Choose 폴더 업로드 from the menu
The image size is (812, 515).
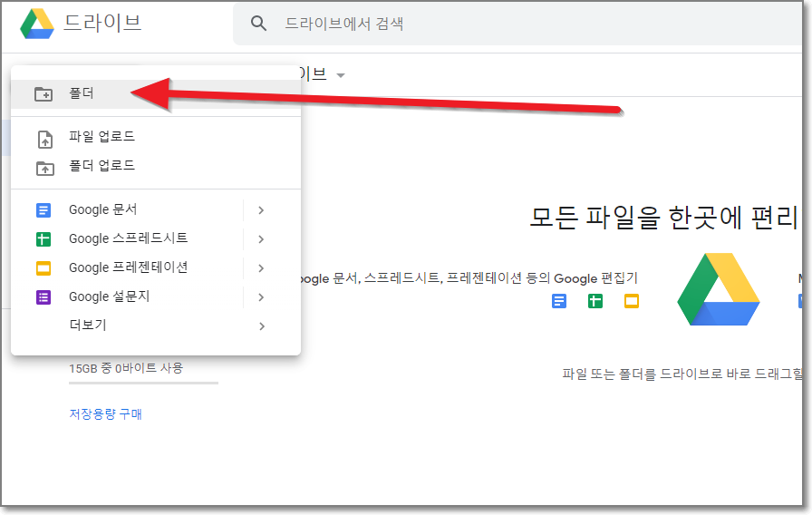pos(155,166)
